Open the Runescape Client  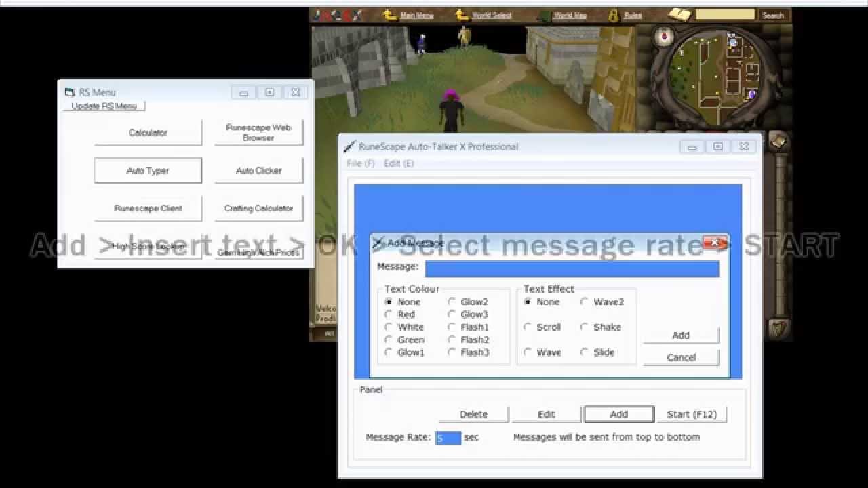[x=148, y=208]
